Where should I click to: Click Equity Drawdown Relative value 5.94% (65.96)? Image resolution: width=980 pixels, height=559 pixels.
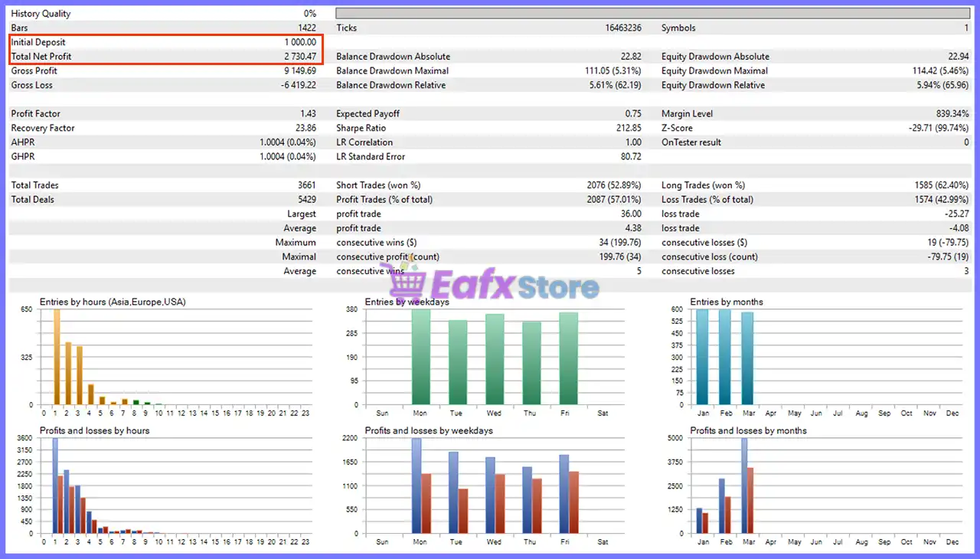[x=942, y=85]
